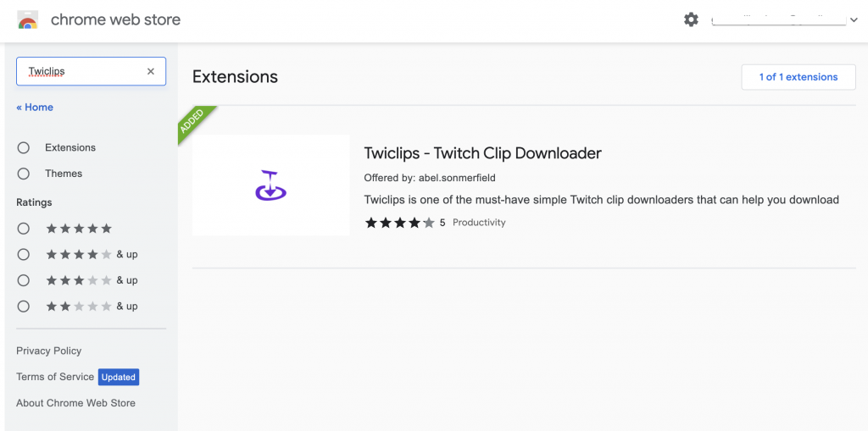Open the Privacy Policy link
Viewport: 868px width, 431px height.
[48, 351]
